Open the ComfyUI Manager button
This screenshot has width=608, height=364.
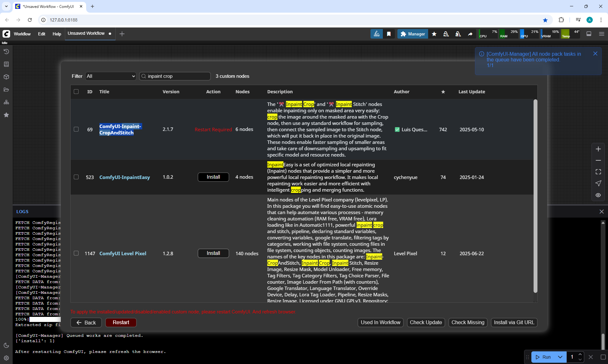click(413, 34)
